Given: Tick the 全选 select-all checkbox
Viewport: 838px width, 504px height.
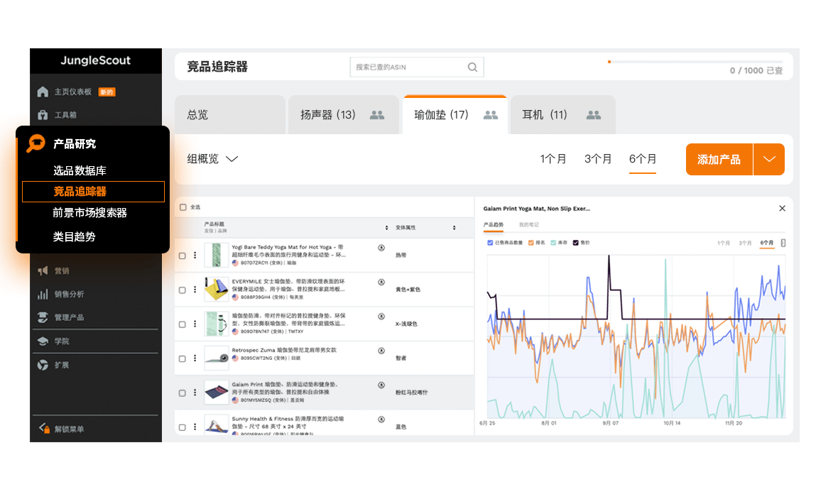Looking at the screenshot, I should point(183,207).
